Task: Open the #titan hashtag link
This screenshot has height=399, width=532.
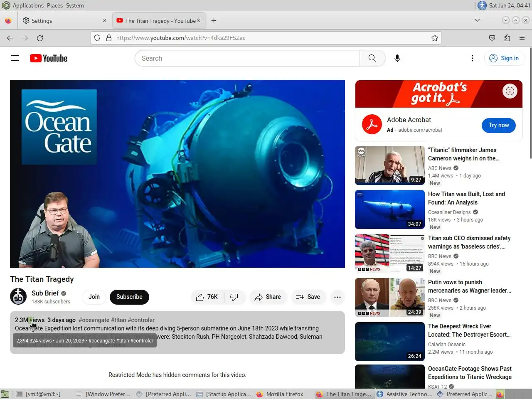Action: pyautogui.click(x=118, y=320)
